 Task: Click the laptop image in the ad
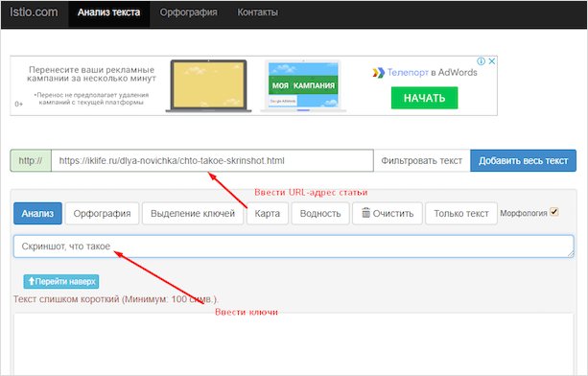coord(208,85)
